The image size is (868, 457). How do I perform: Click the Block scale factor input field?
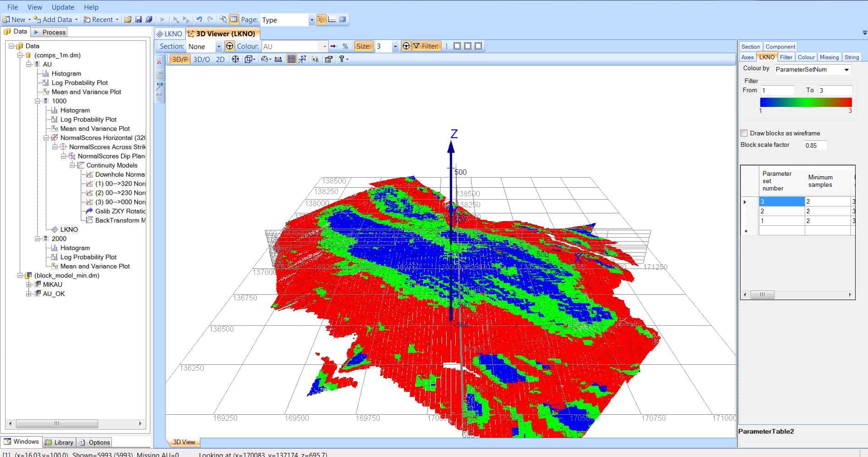816,145
